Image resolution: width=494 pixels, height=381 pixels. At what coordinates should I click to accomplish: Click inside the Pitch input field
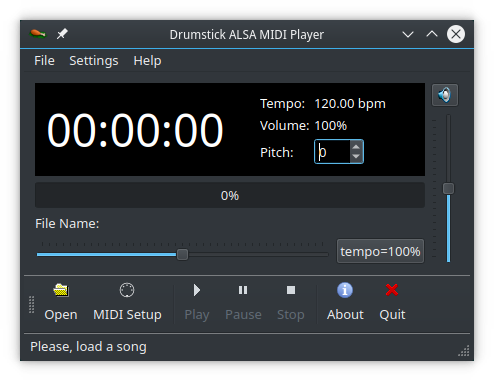tap(332, 152)
